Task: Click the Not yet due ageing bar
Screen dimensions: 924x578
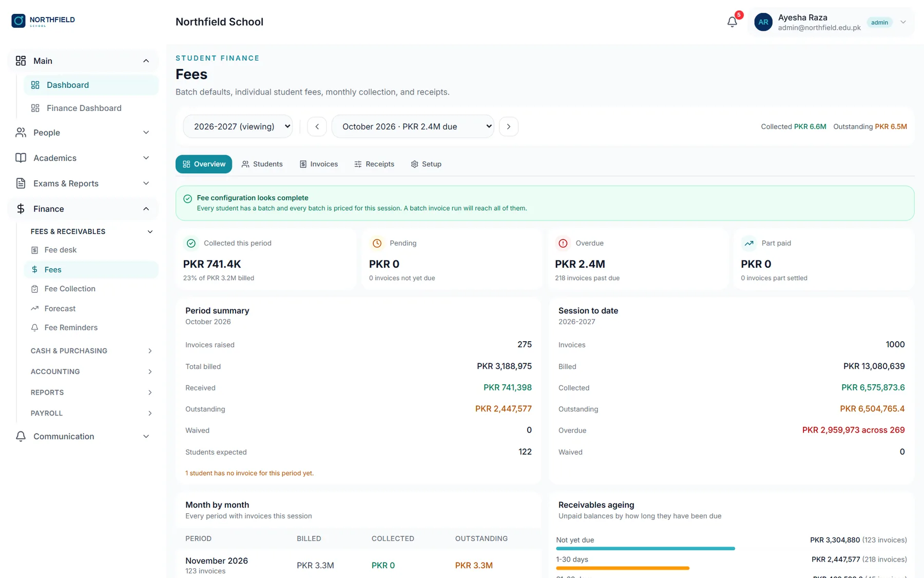Action: [x=645, y=549]
